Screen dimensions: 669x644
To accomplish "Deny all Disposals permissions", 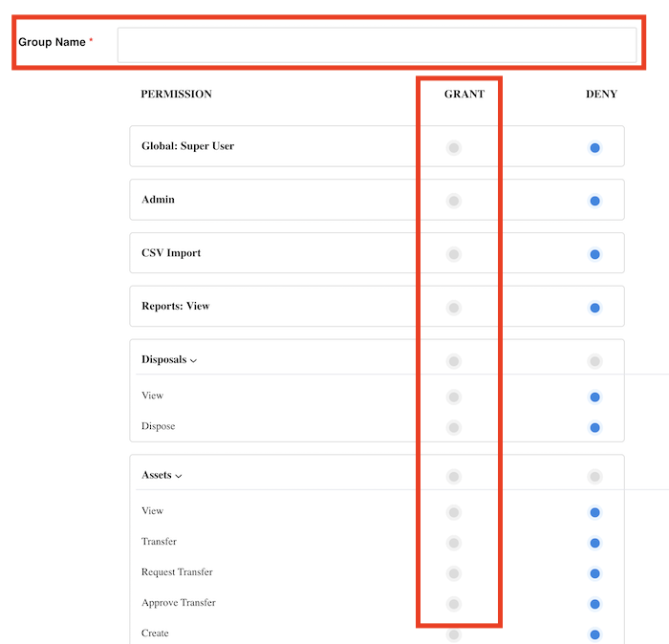I will tap(594, 361).
